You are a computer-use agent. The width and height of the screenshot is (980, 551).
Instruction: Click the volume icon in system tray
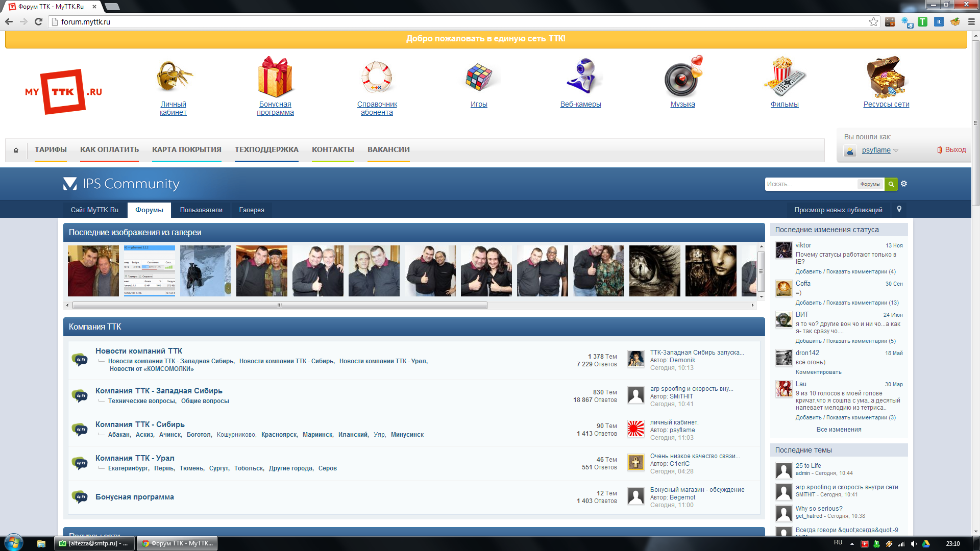pyautogui.click(x=914, y=544)
